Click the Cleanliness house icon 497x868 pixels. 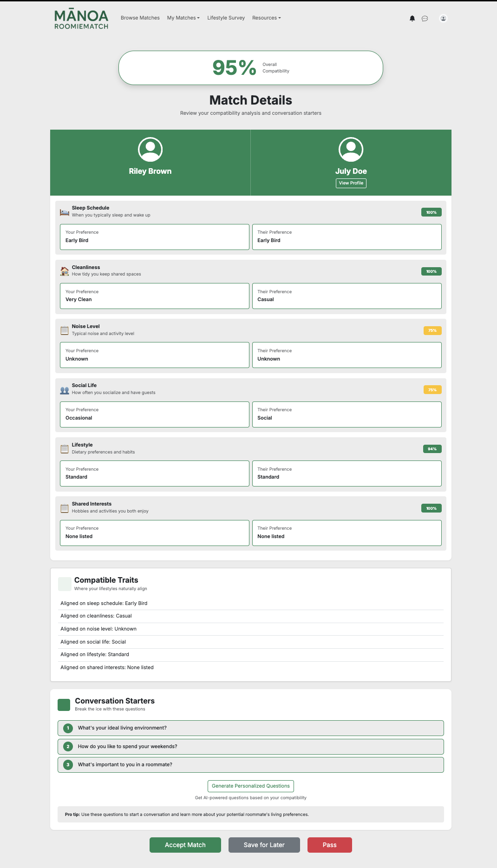pos(65,271)
